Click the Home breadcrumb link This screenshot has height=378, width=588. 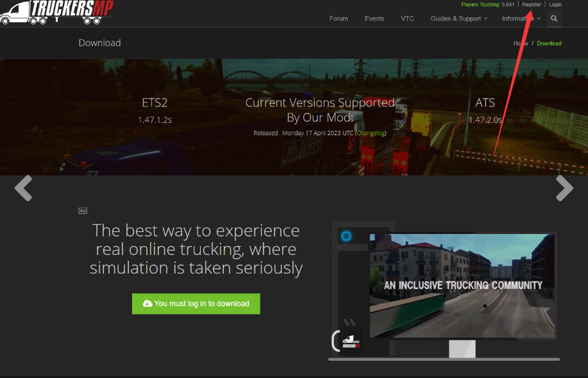pos(521,44)
